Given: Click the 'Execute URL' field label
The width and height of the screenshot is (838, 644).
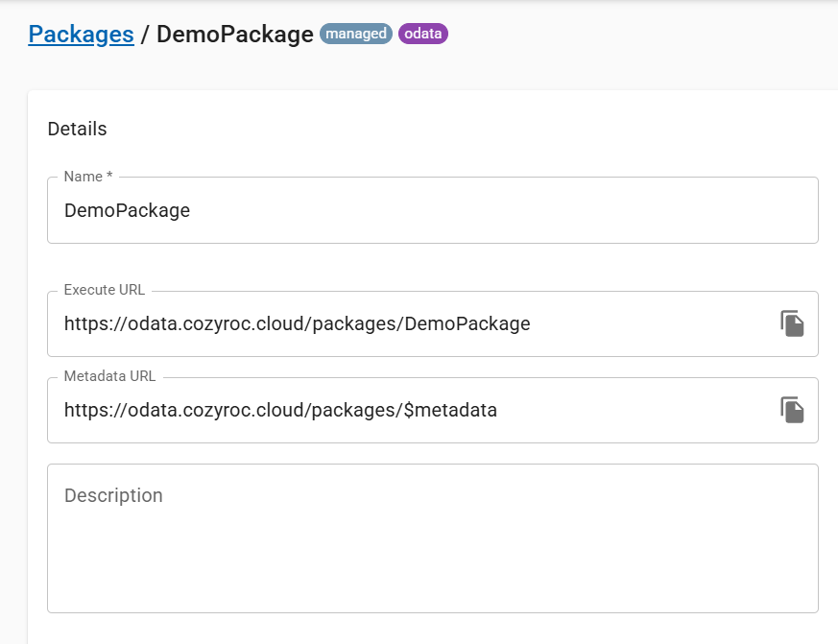Looking at the screenshot, I should tap(105, 290).
